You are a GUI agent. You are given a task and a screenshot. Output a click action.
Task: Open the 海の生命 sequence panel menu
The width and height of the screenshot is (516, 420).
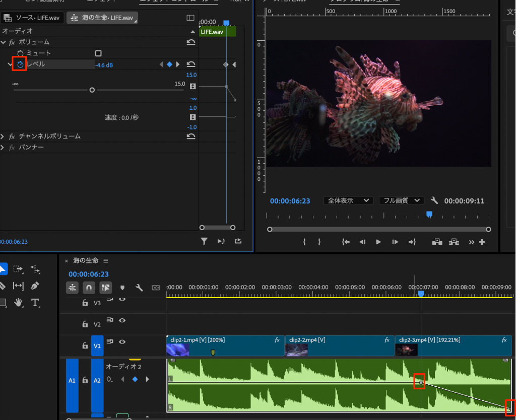(106, 261)
